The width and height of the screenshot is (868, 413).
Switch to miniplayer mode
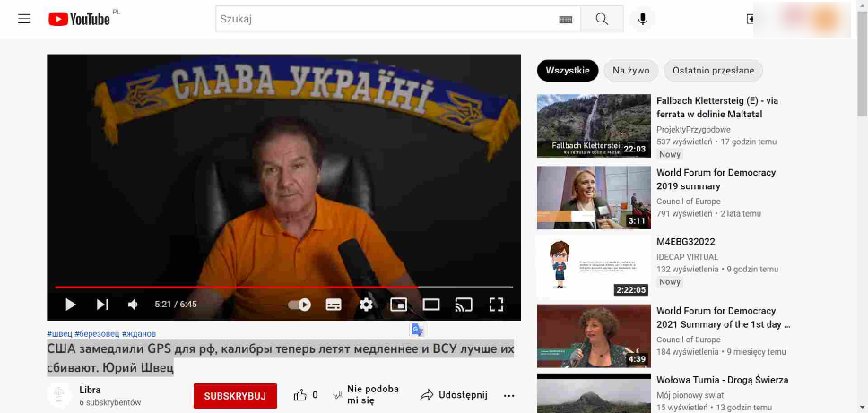[x=398, y=305]
